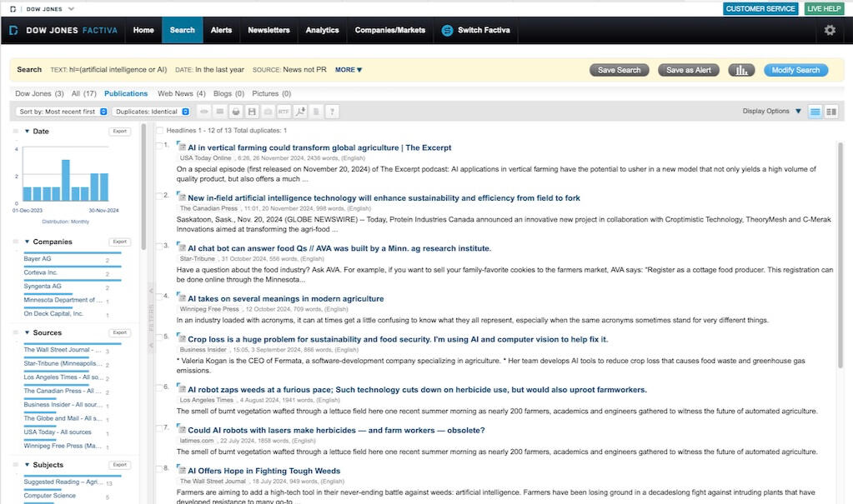Image resolution: width=853 pixels, height=504 pixels.
Task: Open the Duplicates: Identical dropdown
Action: click(151, 112)
